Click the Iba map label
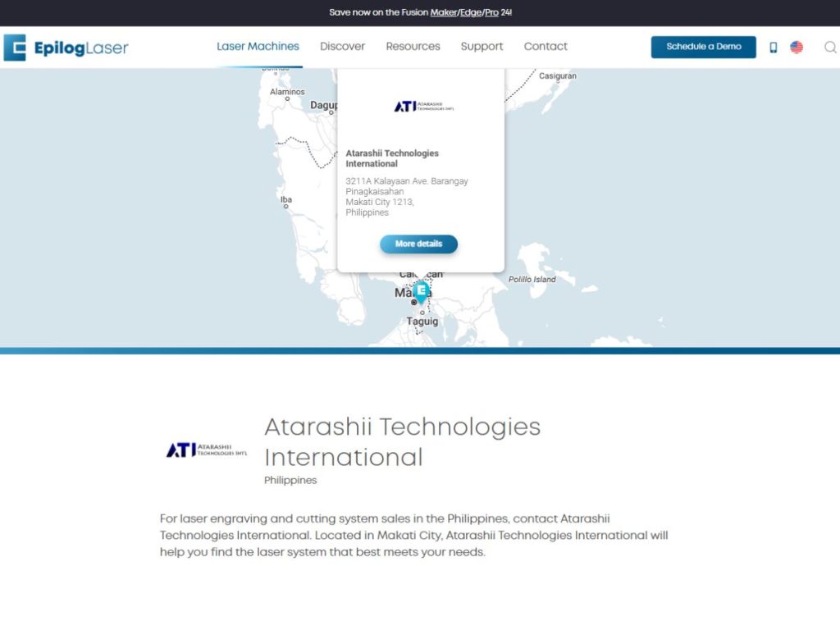 pos(286,199)
